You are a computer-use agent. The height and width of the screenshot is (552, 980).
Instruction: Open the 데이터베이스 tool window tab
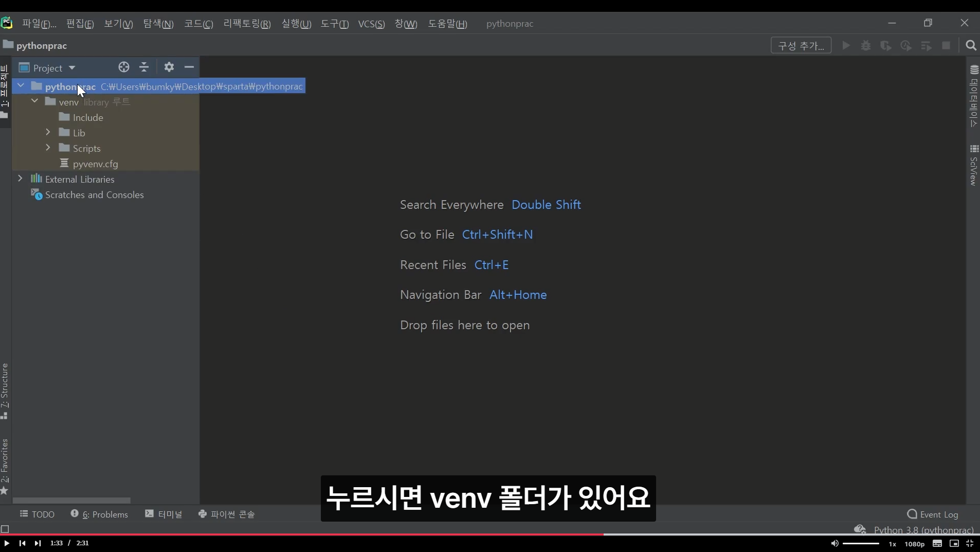click(974, 96)
